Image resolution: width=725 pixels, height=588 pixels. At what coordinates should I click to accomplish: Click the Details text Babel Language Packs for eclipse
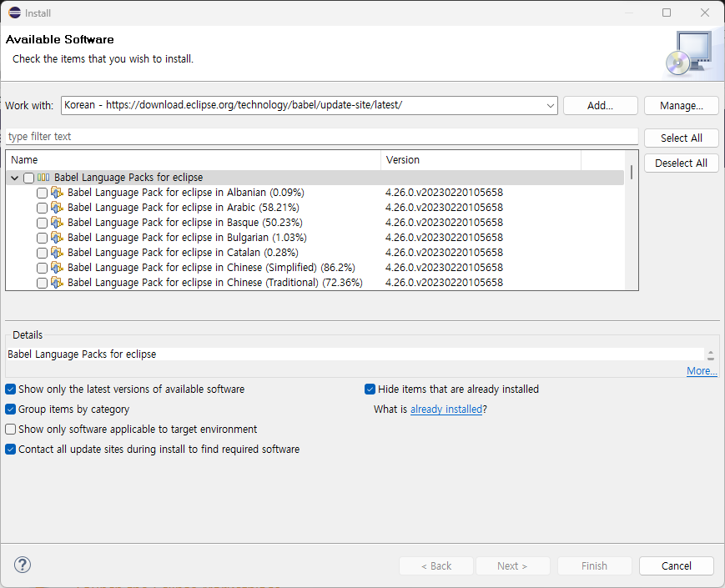coord(82,354)
